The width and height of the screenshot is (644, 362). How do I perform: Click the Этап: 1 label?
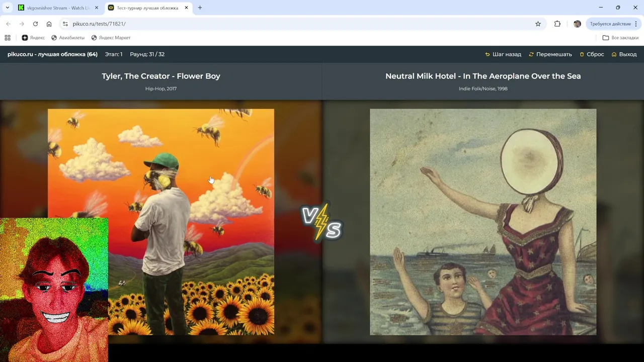tap(114, 54)
